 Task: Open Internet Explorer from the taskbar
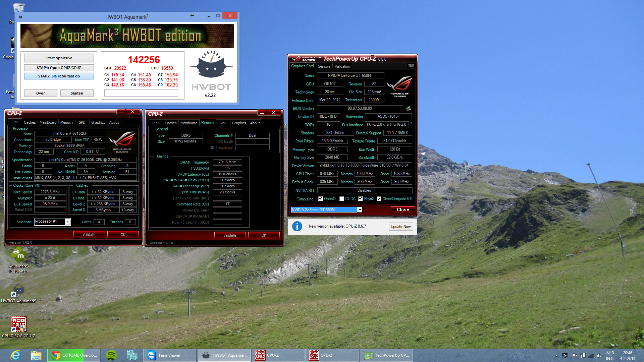[15, 355]
